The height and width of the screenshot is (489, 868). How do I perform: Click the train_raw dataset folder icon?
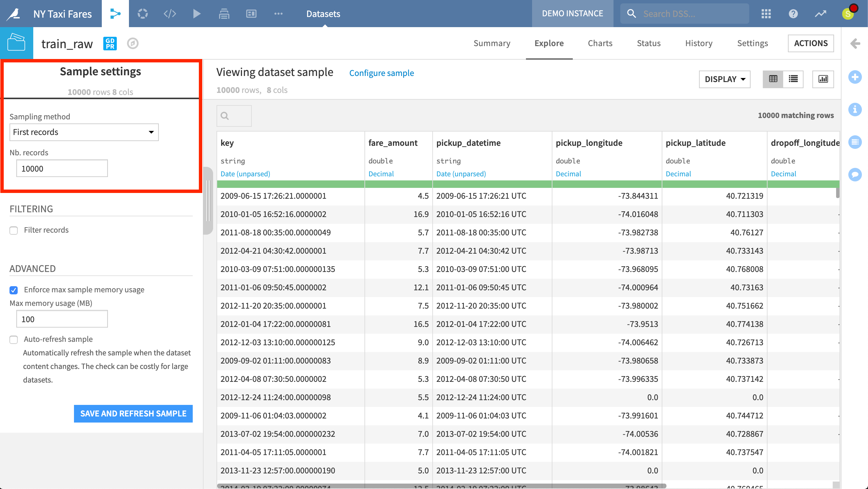coord(16,43)
